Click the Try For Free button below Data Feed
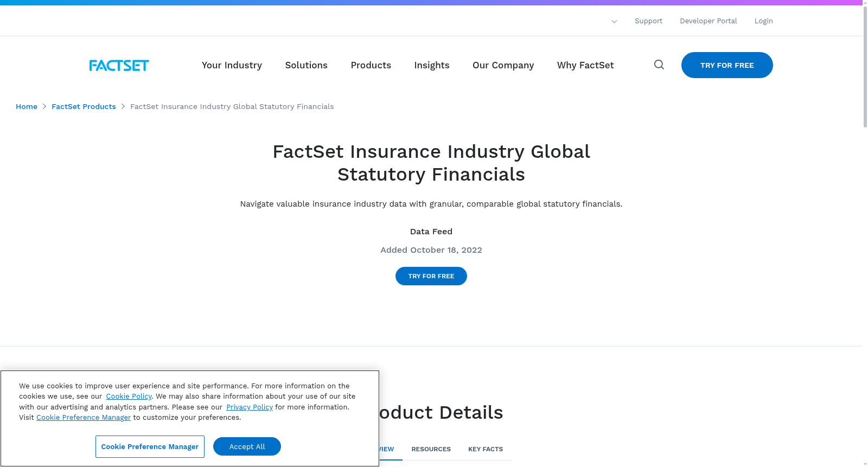Image resolution: width=868 pixels, height=467 pixels. tap(431, 276)
